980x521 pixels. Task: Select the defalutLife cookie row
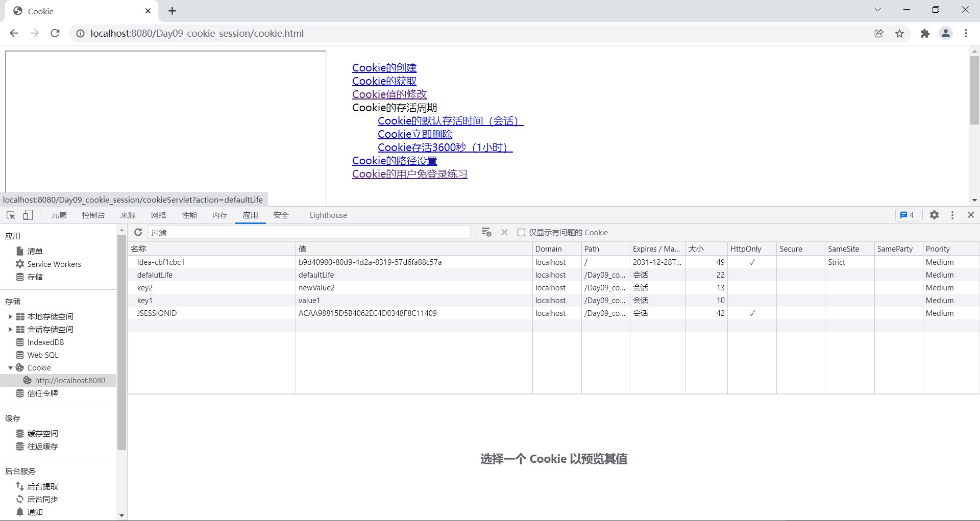(553, 275)
